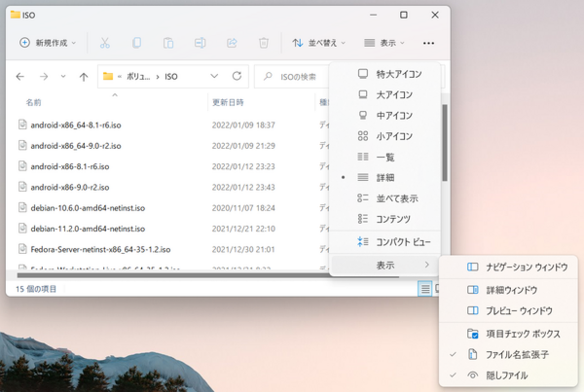The image size is (584, 392).
Task: Open the 並べ替え sort dropdown
Action: pyautogui.click(x=319, y=43)
